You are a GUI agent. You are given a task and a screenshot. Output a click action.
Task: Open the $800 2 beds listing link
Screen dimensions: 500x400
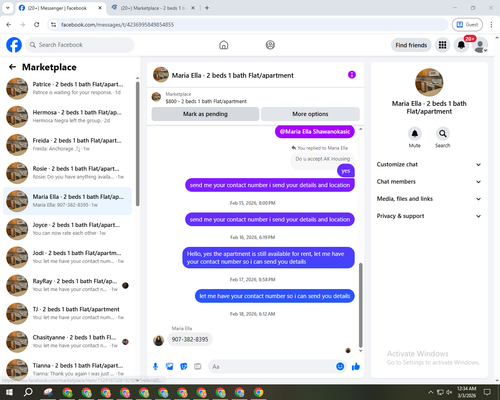coord(206,101)
